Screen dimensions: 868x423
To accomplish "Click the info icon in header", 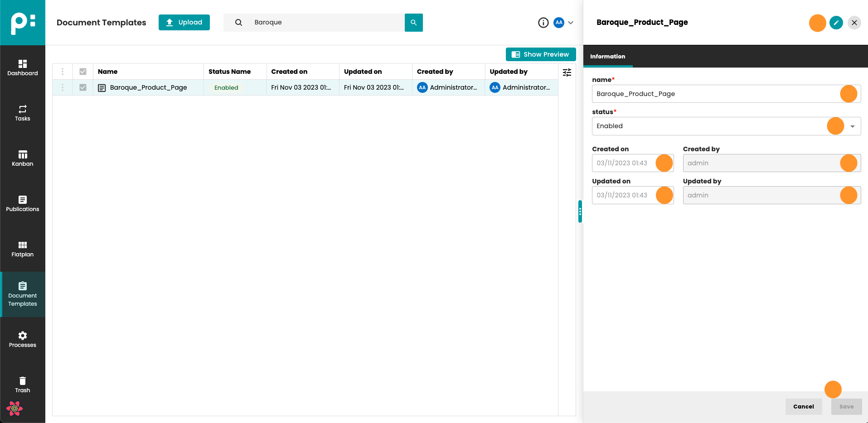I will pos(543,23).
